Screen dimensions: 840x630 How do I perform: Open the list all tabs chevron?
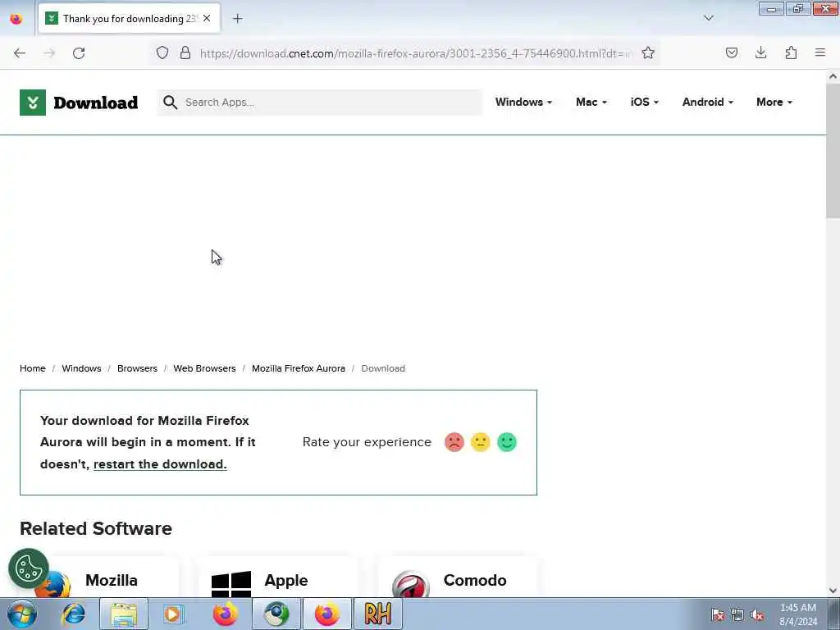[709, 18]
